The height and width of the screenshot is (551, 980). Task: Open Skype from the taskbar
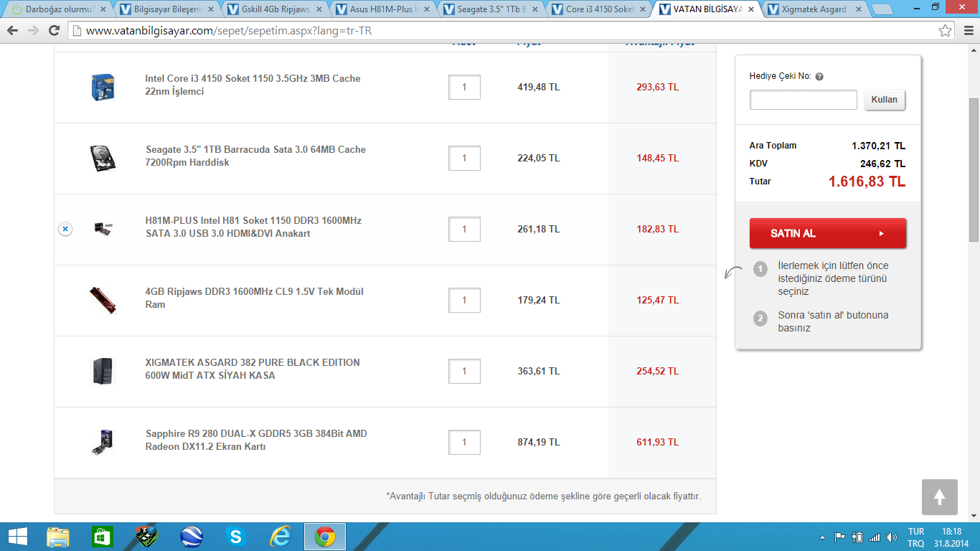tap(236, 537)
